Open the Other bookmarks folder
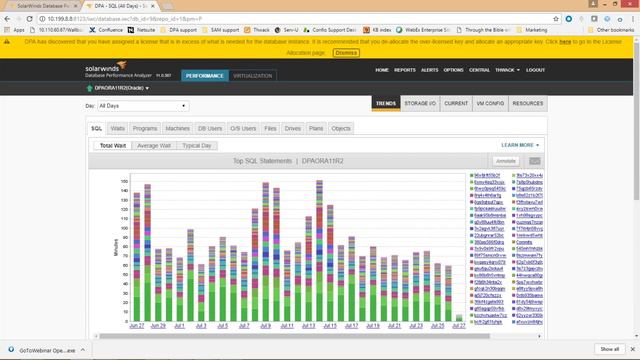This screenshot has height=360, width=640. click(611, 30)
